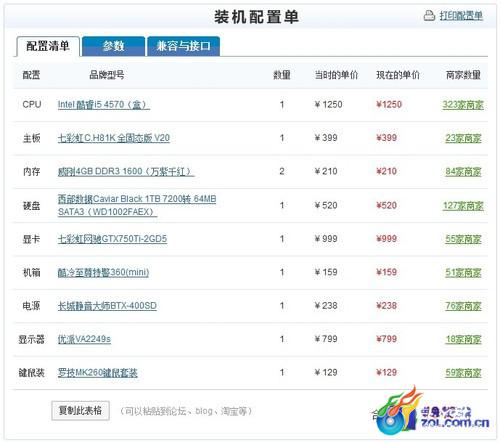The image size is (500, 443).
Task: Open the 七彩虹C.H81K 全固态版 V20 link
Action: [114, 138]
